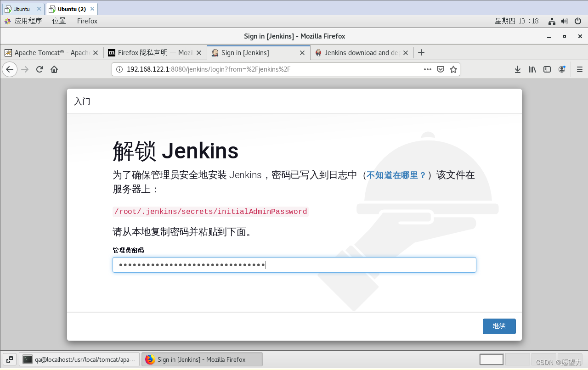588x370 pixels.
Task: Toggle the sidebar view icon
Action: (547, 69)
